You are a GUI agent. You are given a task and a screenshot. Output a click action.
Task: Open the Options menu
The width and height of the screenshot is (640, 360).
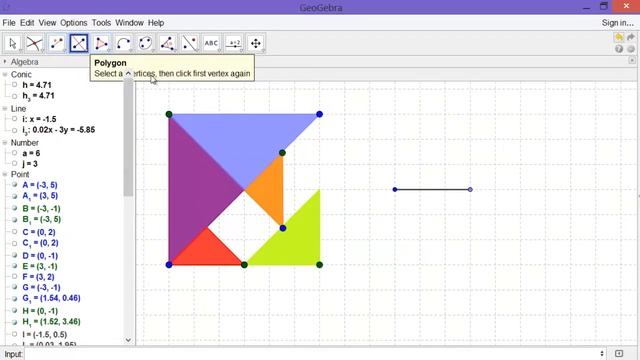pyautogui.click(x=74, y=23)
